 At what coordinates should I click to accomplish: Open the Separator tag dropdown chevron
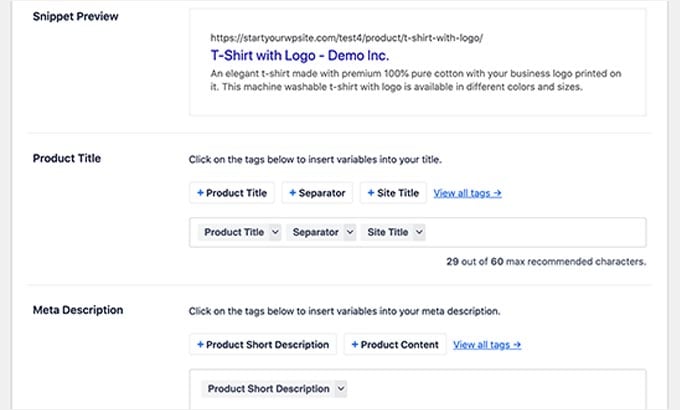coord(349,232)
